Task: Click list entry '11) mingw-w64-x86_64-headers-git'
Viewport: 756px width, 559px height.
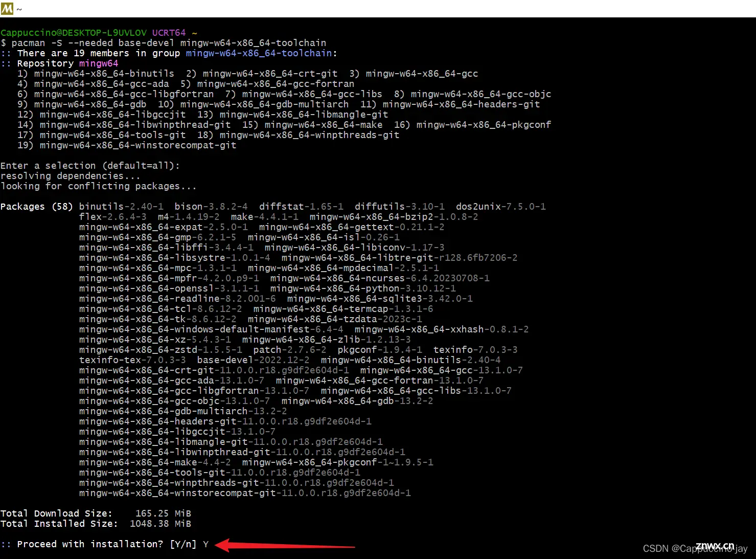Action: pyautogui.click(x=450, y=104)
